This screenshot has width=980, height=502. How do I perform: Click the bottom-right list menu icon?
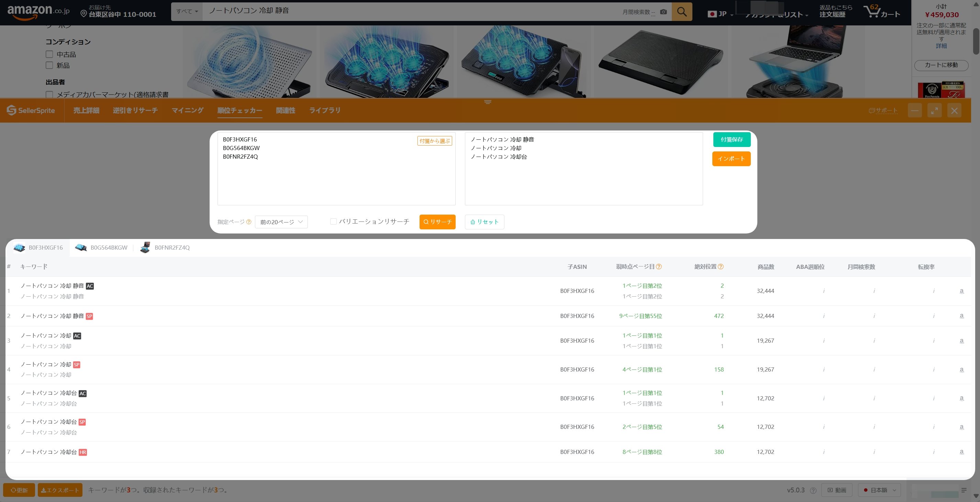(x=964, y=490)
